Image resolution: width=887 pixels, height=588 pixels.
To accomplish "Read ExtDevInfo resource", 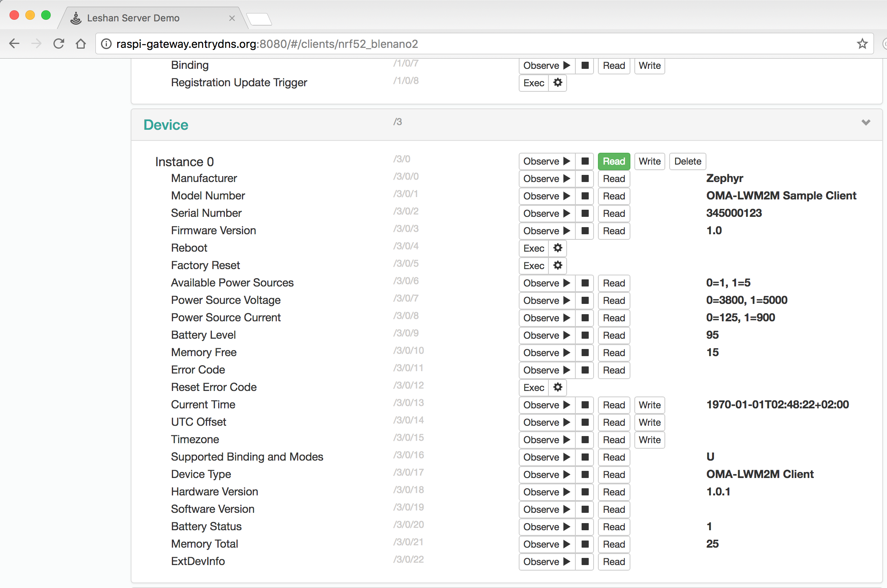I will tap(614, 562).
